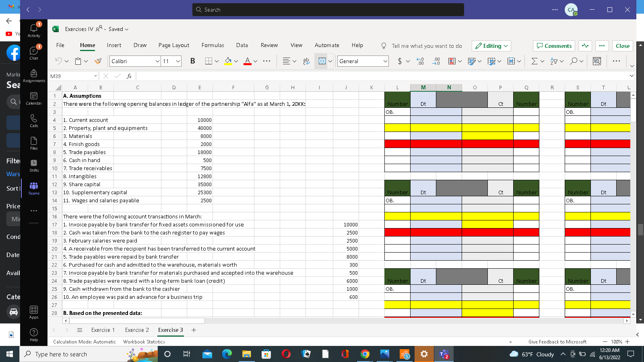Apply accounting dollar format
This screenshot has height=362, width=644.
(x=400, y=61)
